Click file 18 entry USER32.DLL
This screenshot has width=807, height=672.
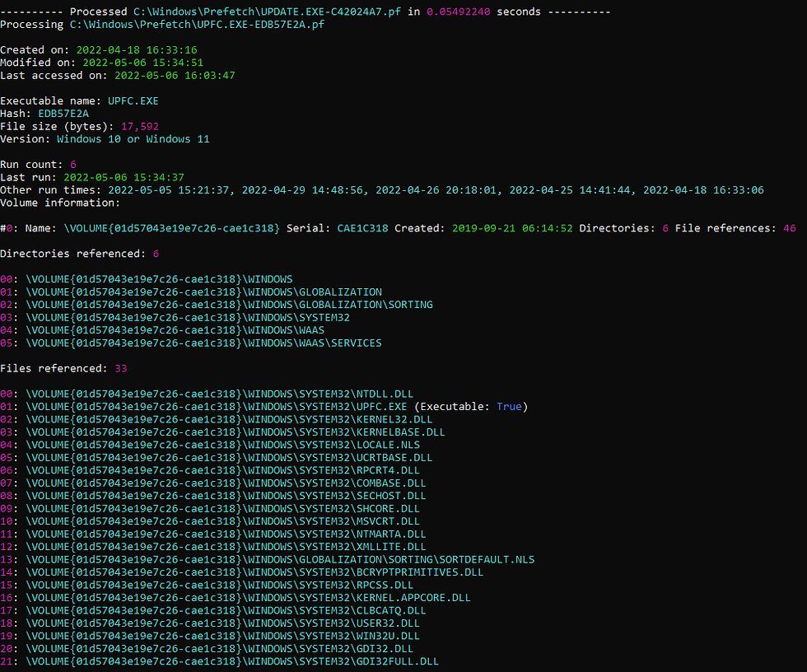coord(210,623)
